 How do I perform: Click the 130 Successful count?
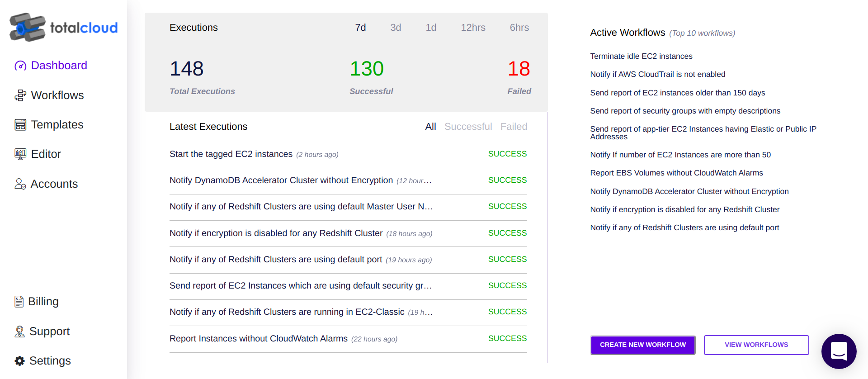point(367,69)
